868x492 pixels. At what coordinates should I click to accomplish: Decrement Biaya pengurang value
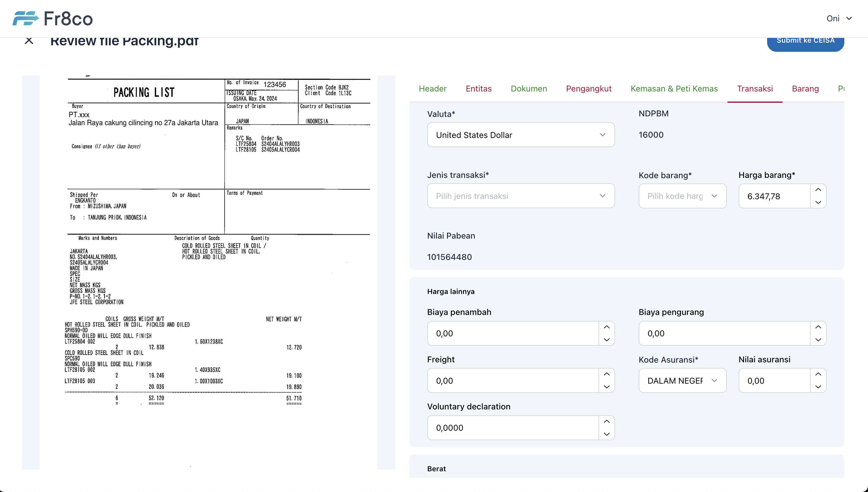pos(818,340)
